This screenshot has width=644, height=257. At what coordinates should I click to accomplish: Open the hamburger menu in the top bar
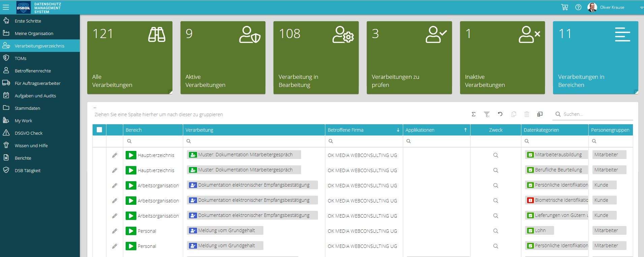pyautogui.click(x=6, y=7)
